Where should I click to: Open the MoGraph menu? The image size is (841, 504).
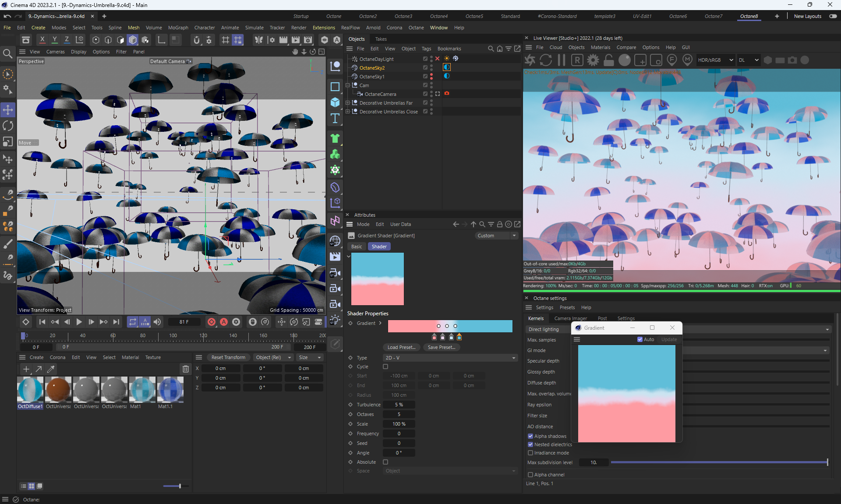click(x=178, y=28)
